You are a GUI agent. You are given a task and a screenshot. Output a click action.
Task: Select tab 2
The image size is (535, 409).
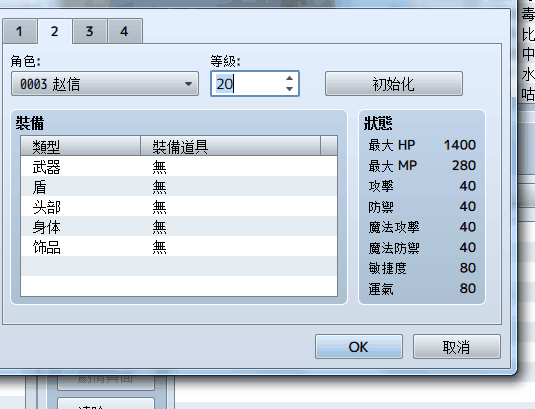(55, 31)
